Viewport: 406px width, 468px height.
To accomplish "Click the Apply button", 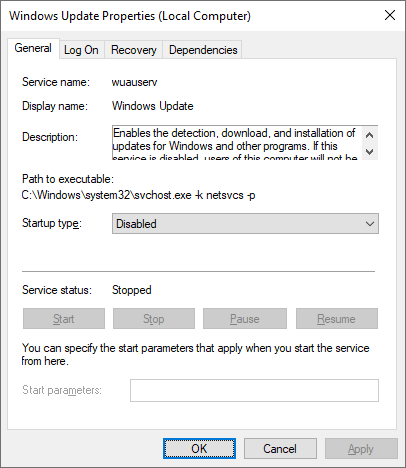I will 361,449.
